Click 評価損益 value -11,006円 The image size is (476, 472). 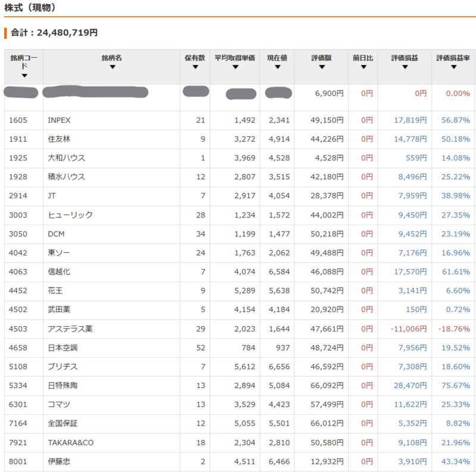(408, 329)
